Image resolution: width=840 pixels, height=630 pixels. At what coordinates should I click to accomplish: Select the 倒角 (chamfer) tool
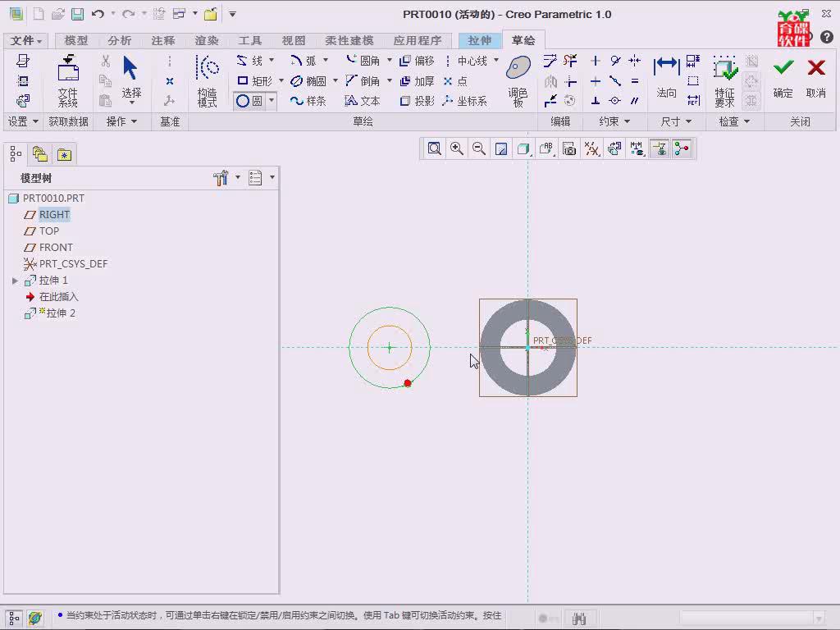point(363,81)
